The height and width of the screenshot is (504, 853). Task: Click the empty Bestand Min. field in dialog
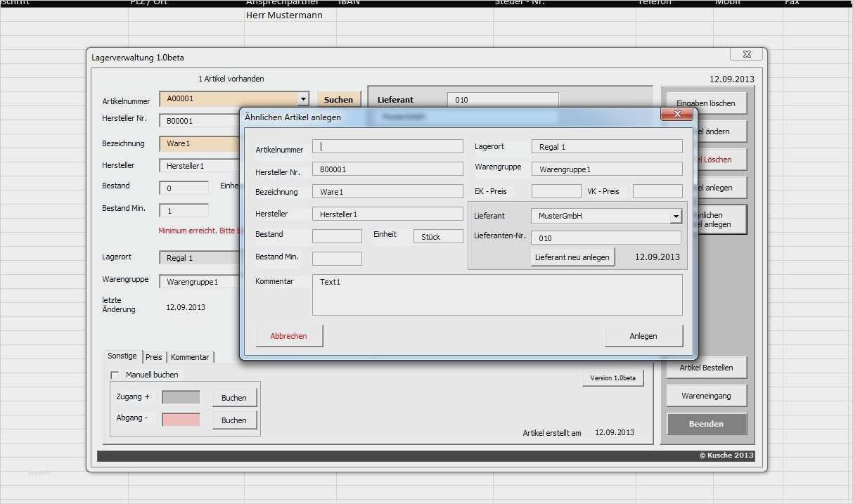[337, 259]
